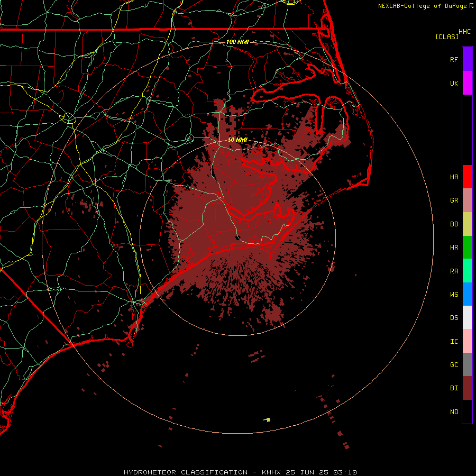Screen dimensions: 476x476
Task: Click the 50 NMI range ring label
Action: [237, 140]
